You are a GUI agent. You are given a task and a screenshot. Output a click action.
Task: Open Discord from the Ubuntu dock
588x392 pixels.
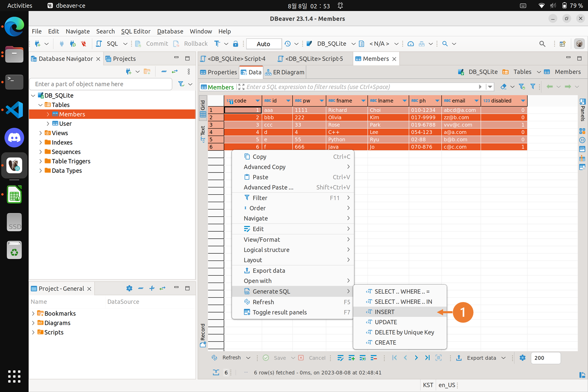(14, 138)
